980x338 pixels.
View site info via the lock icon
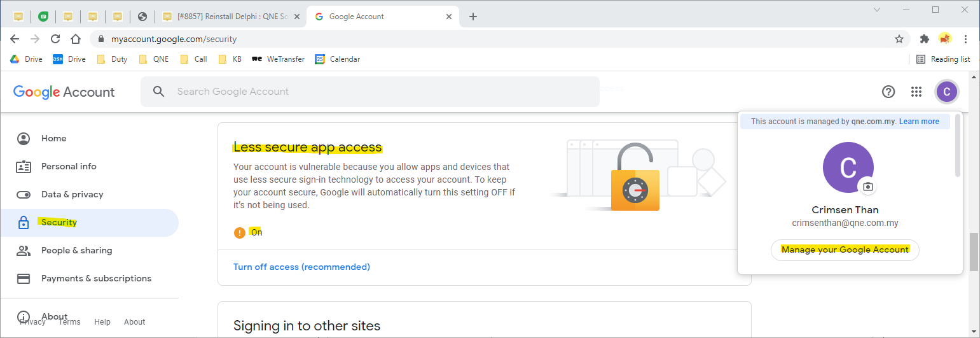[101, 39]
